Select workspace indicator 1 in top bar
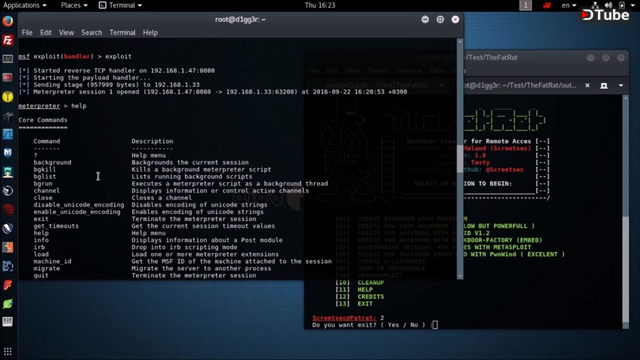Image resolution: width=640 pixels, height=360 pixels. [x=525, y=5]
